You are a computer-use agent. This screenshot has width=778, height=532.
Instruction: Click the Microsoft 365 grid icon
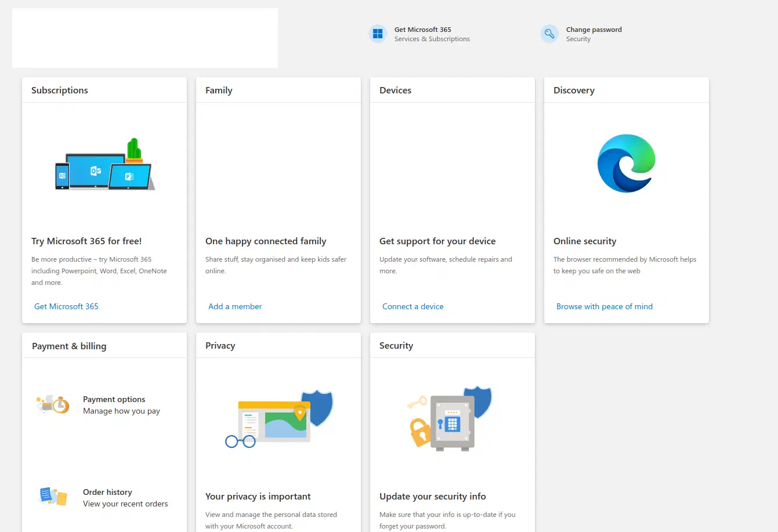click(x=378, y=34)
